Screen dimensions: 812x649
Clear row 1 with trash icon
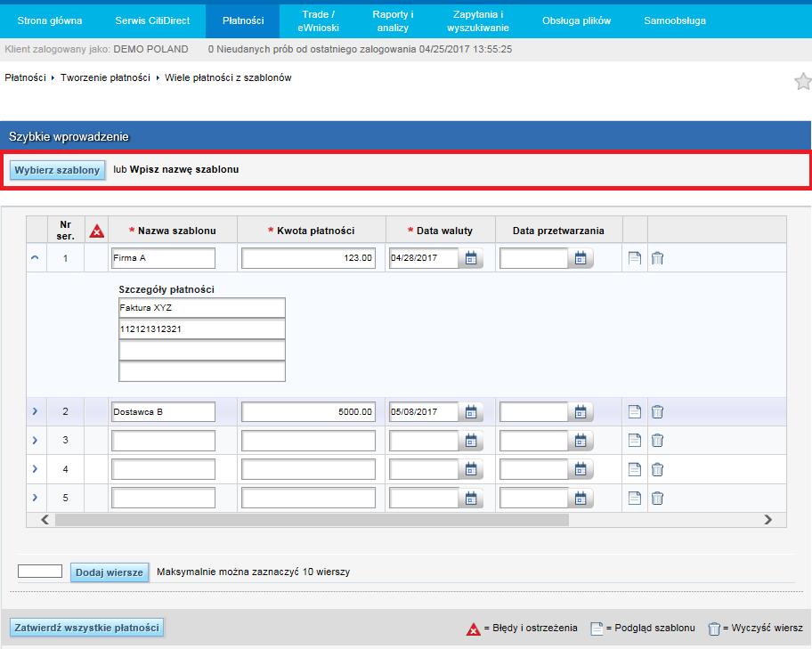[x=657, y=258]
